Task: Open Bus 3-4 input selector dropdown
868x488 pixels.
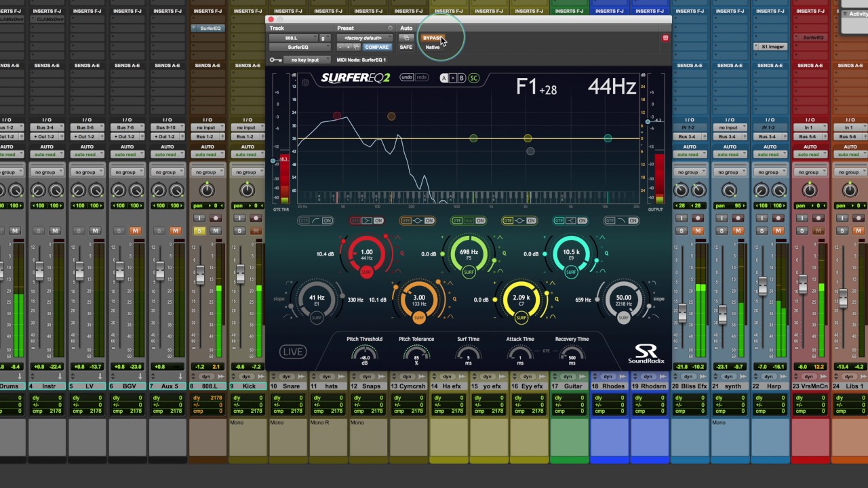Action: point(47,127)
